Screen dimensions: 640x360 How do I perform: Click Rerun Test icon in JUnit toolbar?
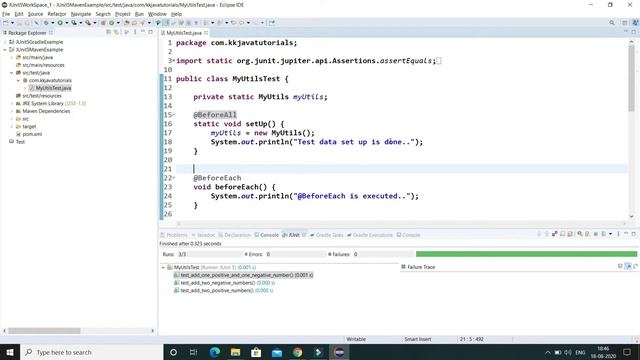pyautogui.click(x=579, y=234)
